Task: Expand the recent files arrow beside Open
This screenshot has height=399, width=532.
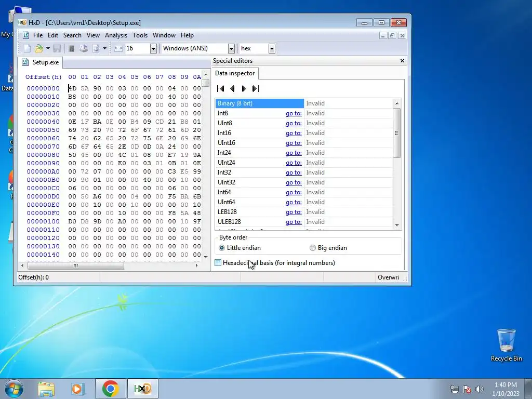Action: click(48, 48)
